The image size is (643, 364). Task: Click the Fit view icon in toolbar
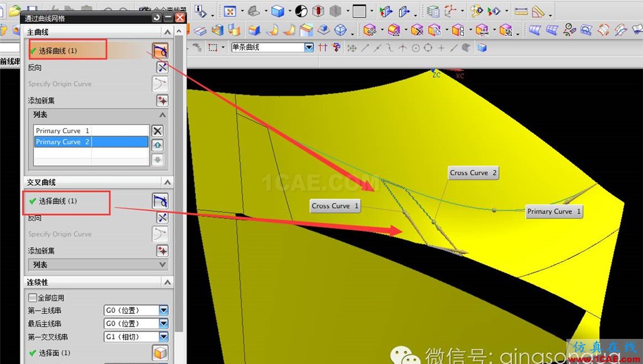(230, 11)
